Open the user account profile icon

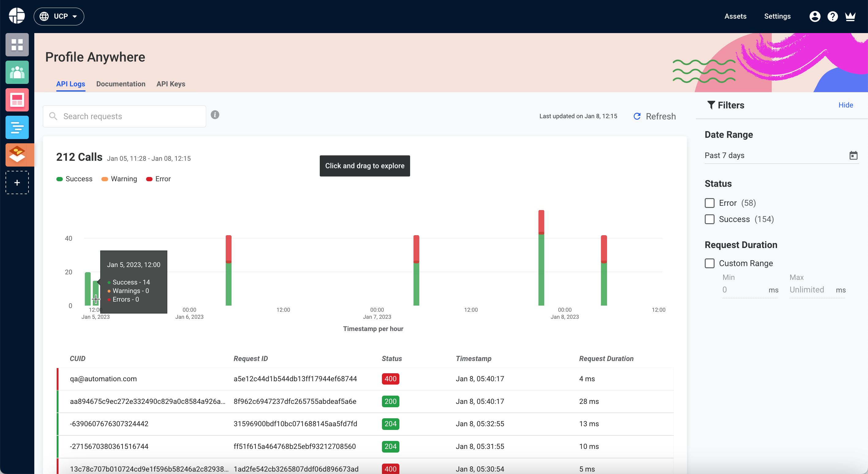click(x=815, y=16)
